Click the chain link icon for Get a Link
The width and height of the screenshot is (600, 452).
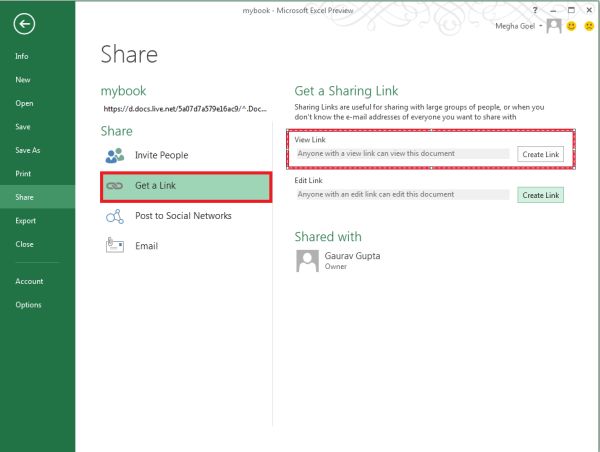point(114,186)
